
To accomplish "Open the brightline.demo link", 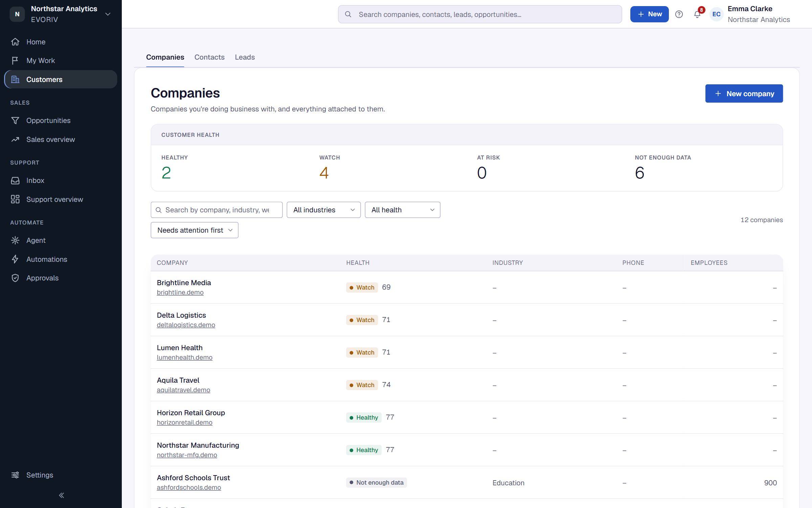I will (x=180, y=292).
